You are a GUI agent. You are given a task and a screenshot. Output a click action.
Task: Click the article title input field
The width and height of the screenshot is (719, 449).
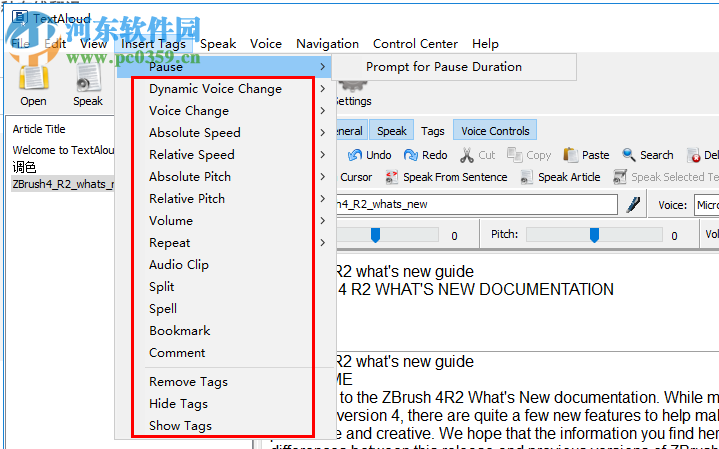(x=476, y=205)
